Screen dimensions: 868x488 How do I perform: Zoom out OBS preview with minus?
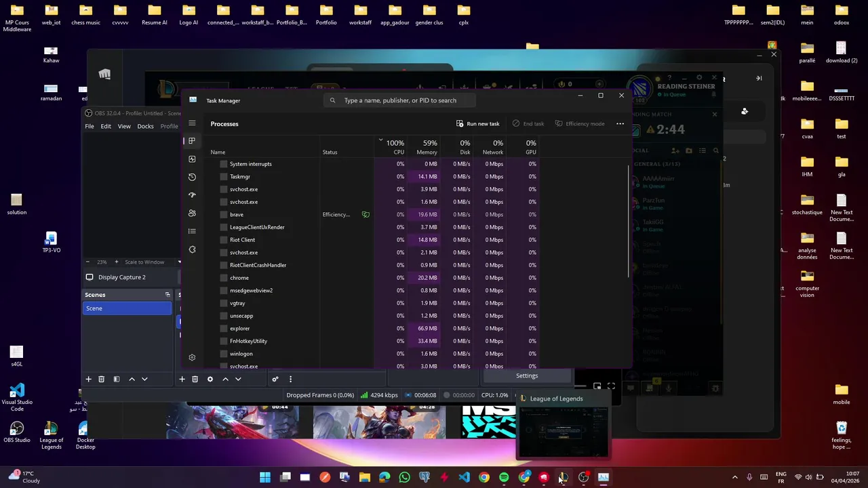click(x=87, y=262)
